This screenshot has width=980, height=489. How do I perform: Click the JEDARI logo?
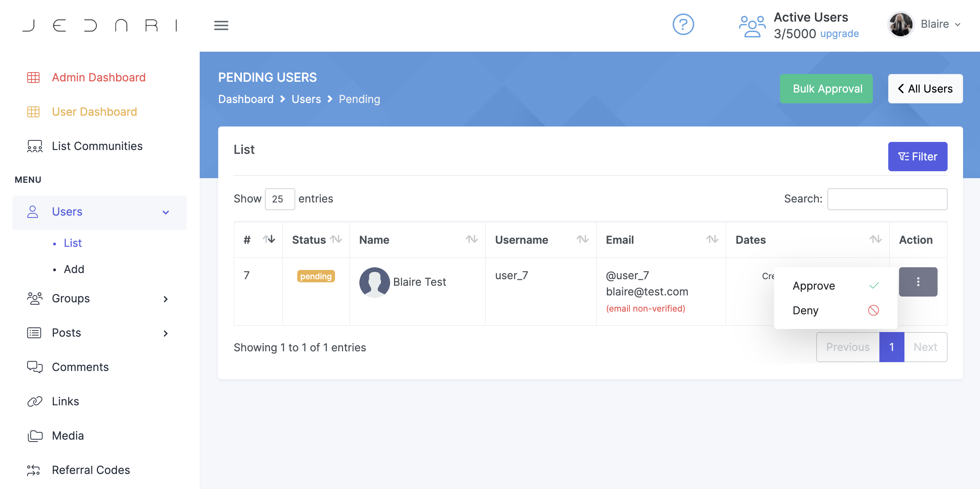point(100,25)
